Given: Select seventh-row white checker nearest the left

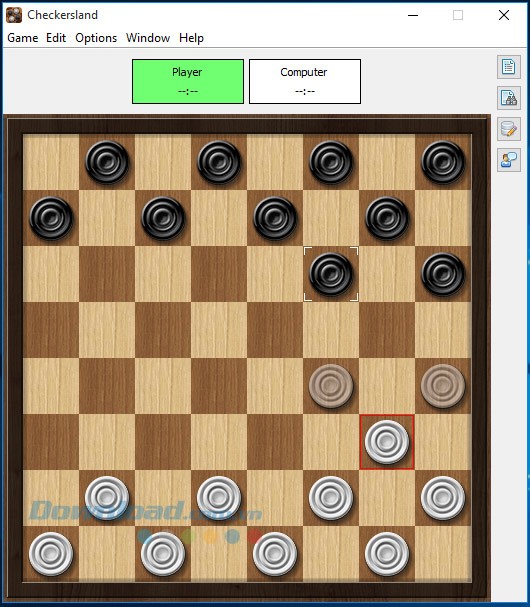Looking at the screenshot, I should pyautogui.click(x=107, y=498).
